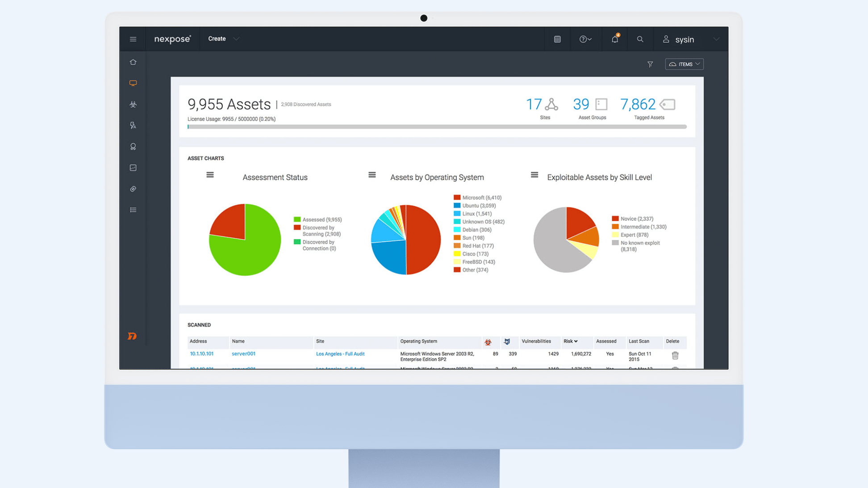The width and height of the screenshot is (868, 488).
Task: Click the Rapid7 logo in sidebar
Action: (x=132, y=336)
